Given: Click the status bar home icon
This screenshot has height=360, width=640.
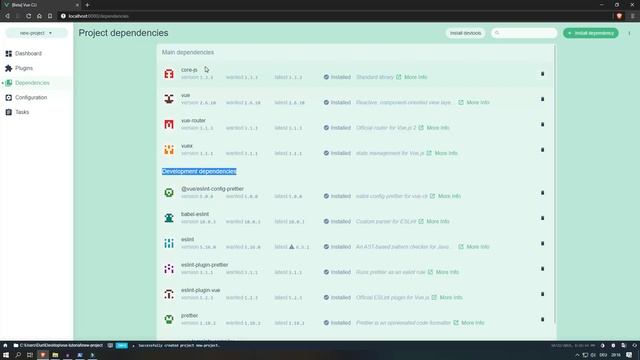Looking at the screenshot, I should point(5,345).
